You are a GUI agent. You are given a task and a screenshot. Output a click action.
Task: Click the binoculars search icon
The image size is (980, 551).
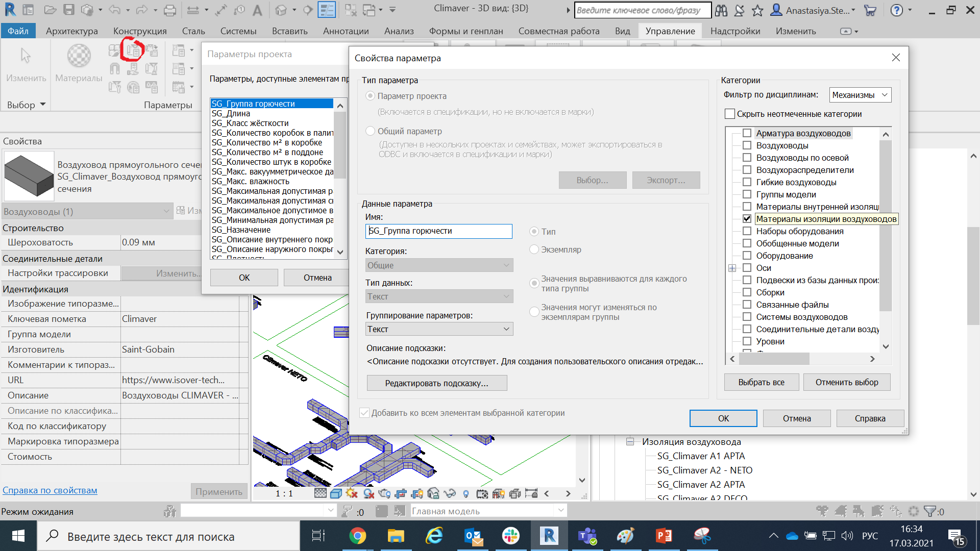tap(721, 10)
